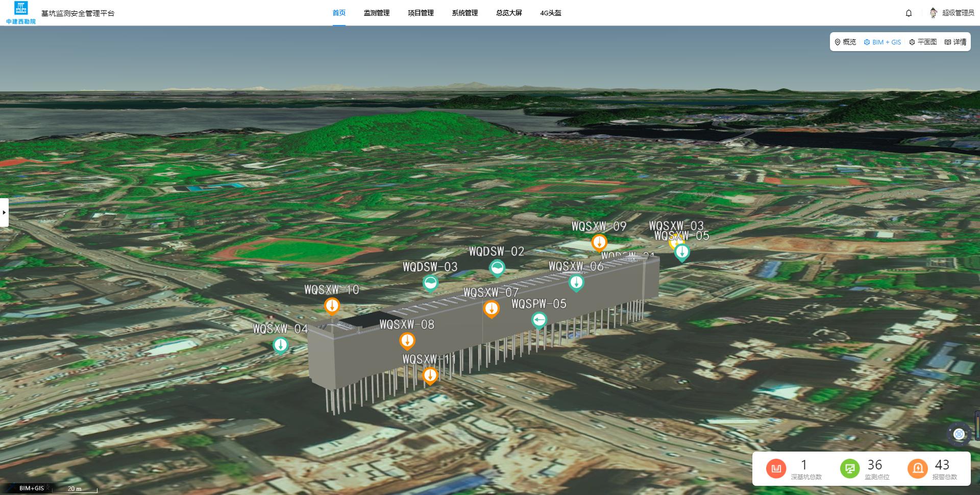Click the WQSXW-10 orange settlement marker
Image resolution: width=980 pixels, height=495 pixels.
[x=332, y=307]
